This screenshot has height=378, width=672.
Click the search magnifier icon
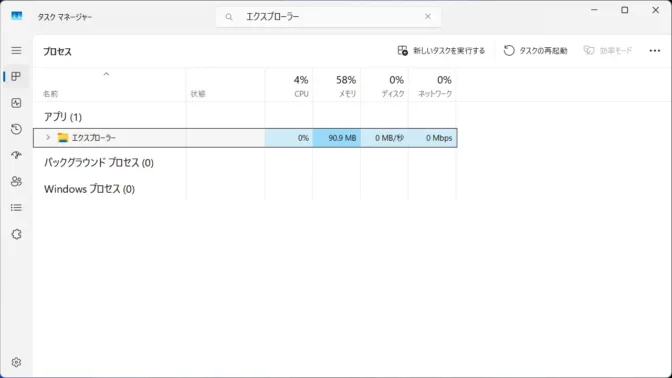[229, 17]
